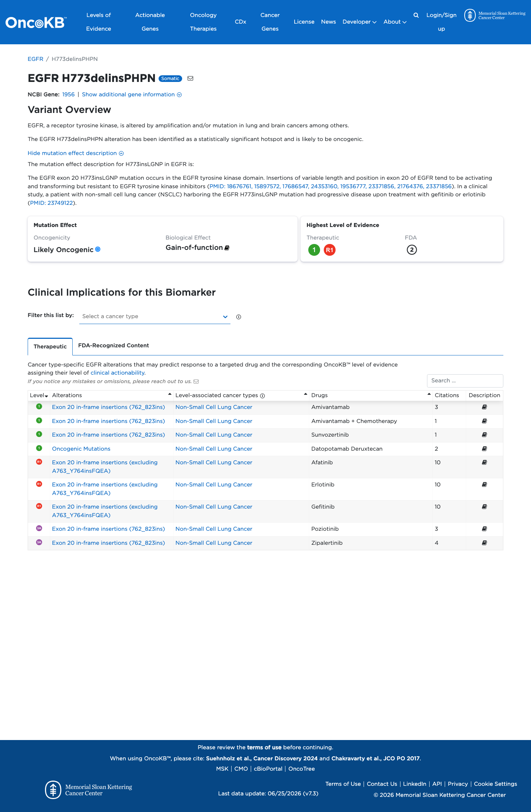The image size is (531, 812).
Task: Show additional gene information expander
Action: coord(132,94)
